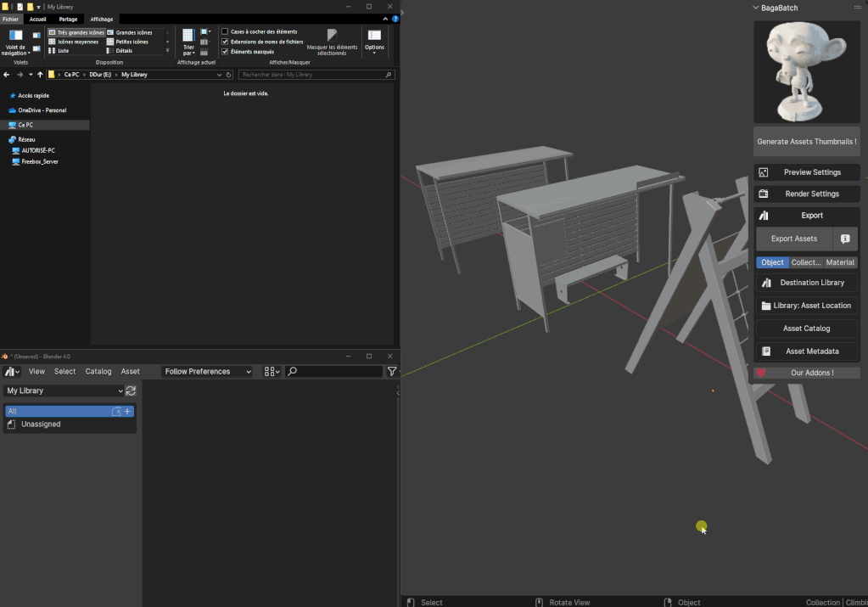Click the Rechercher dans My Library field
Image resolution: width=868 pixels, height=607 pixels.
[316, 75]
